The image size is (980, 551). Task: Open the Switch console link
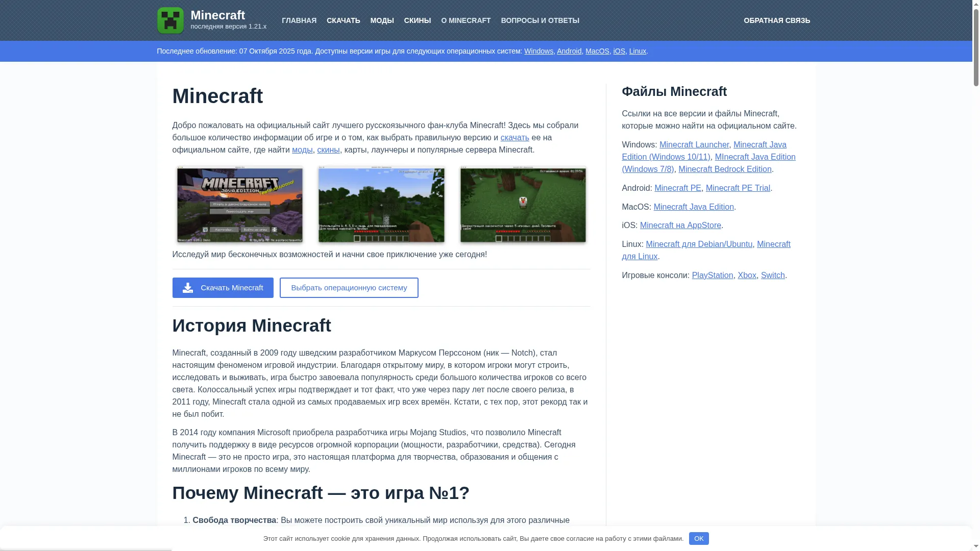pos(773,275)
